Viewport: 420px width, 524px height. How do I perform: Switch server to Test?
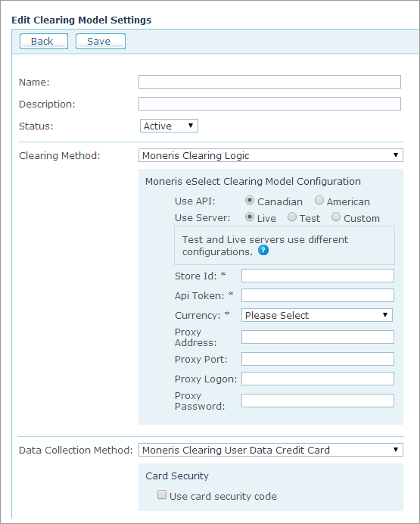(292, 217)
